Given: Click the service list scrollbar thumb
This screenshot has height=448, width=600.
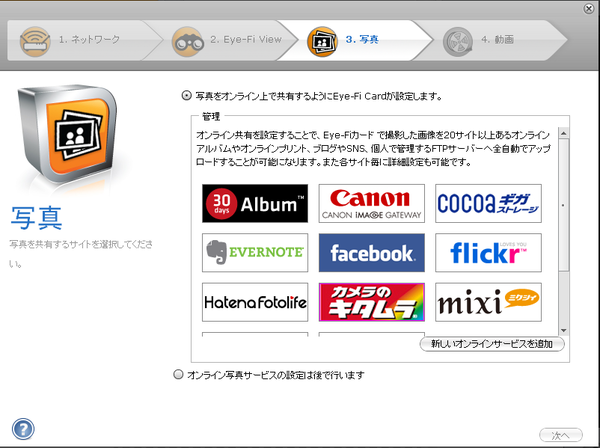Looking at the screenshot, I should tap(563, 205).
